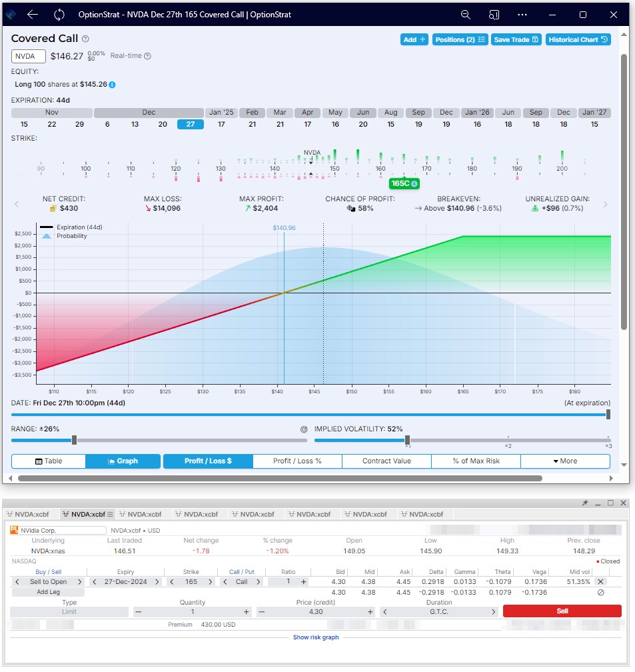Increase strike from 165
This screenshot has height=672, width=635.
(x=211, y=582)
